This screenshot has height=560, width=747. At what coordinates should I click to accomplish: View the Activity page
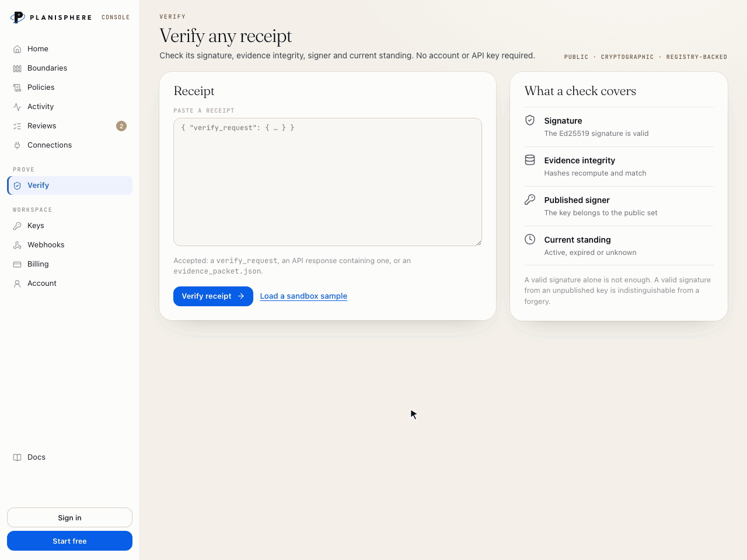tap(69, 107)
